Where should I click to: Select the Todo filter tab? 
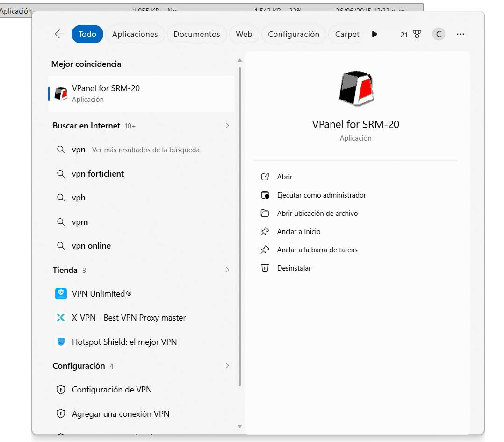(x=87, y=34)
